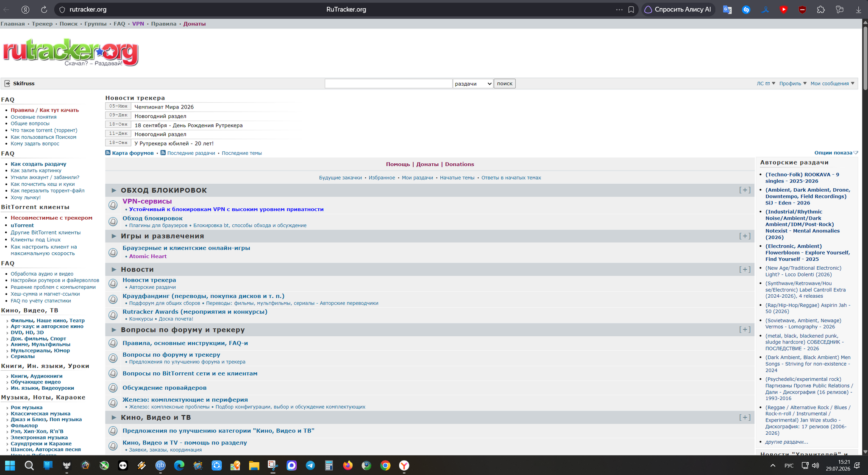Open Telegram from the taskbar
This screenshot has height=475, width=868.
(310, 465)
